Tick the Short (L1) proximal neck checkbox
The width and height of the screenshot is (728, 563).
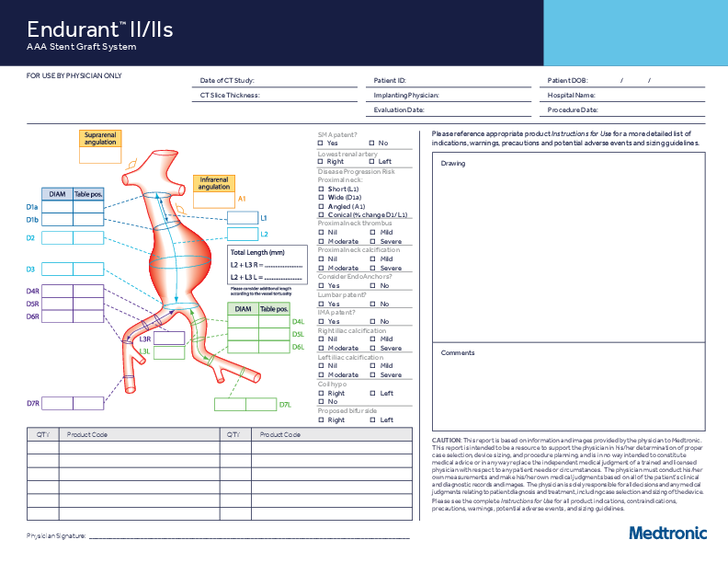tap(321, 190)
